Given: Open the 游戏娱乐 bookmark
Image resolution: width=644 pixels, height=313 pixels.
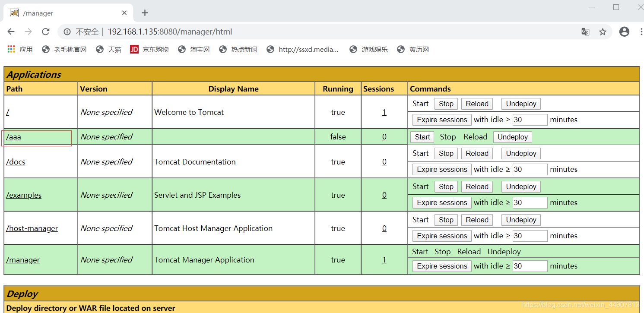Looking at the screenshot, I should tap(368, 49).
